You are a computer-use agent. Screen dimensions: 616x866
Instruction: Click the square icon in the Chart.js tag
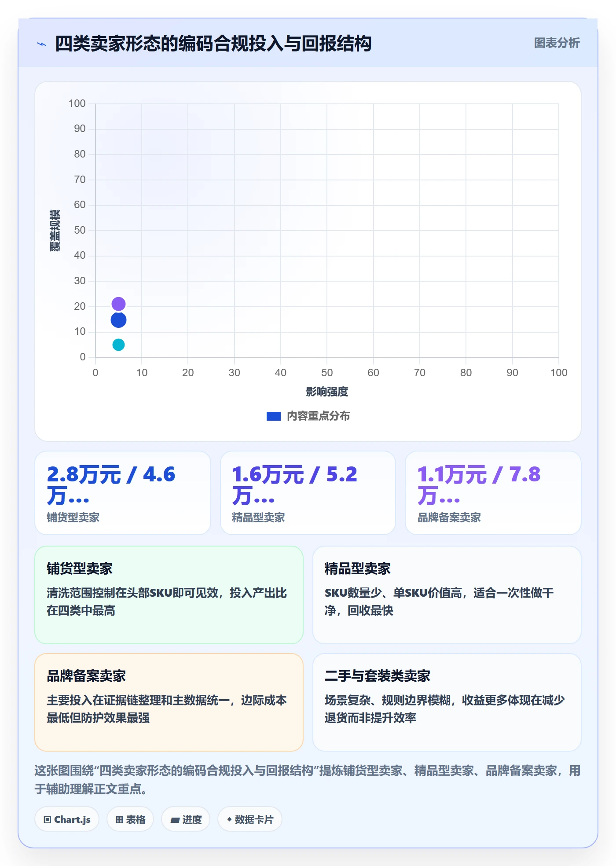(x=48, y=819)
